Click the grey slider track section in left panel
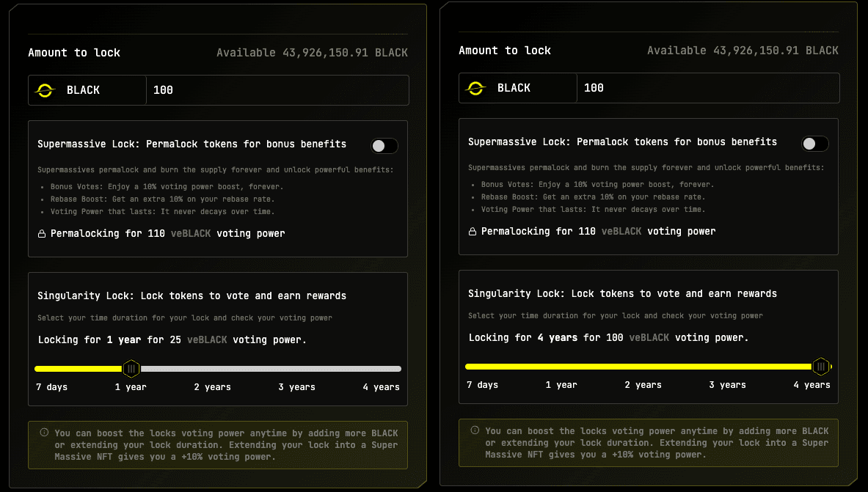 coord(271,369)
